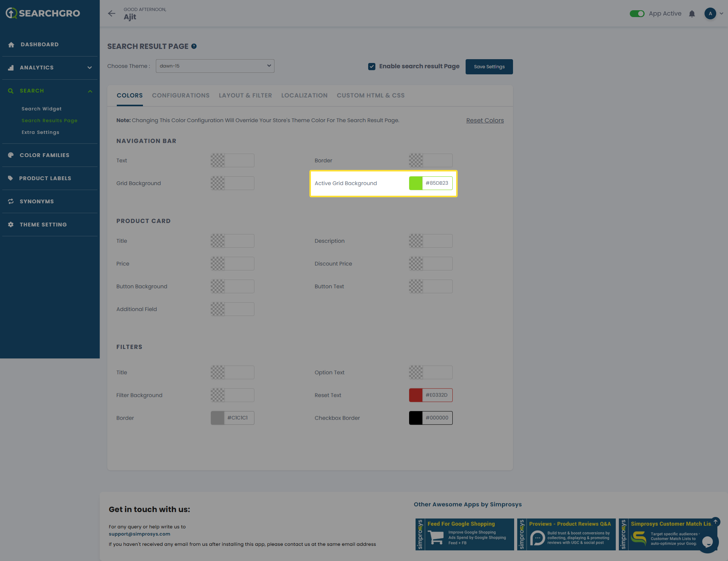Image resolution: width=728 pixels, height=561 pixels.
Task: Open Dashboard via home icon
Action: pyautogui.click(x=11, y=45)
